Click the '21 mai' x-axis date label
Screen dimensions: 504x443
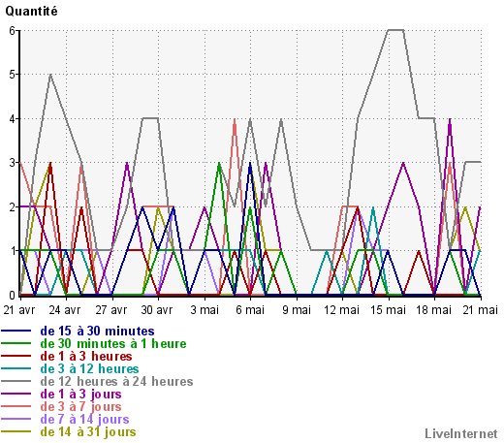pos(481,310)
